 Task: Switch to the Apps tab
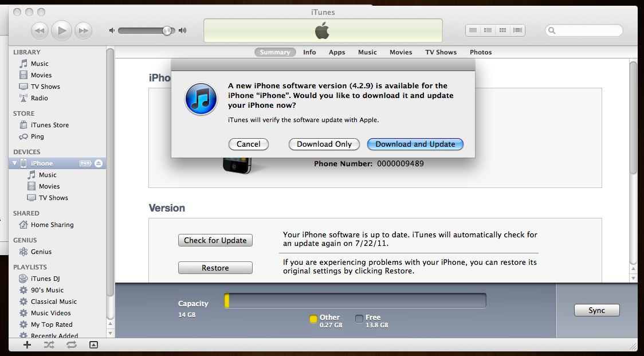coord(337,52)
